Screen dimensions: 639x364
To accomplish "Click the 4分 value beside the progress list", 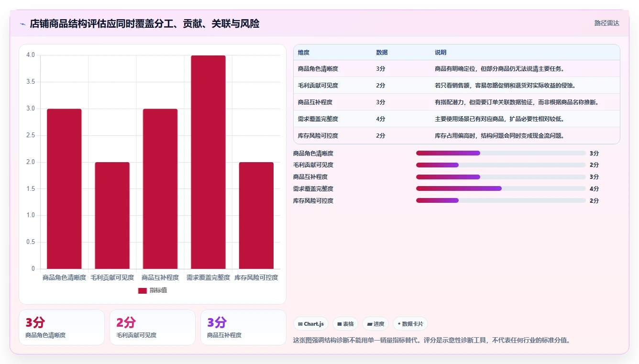I will point(594,189).
